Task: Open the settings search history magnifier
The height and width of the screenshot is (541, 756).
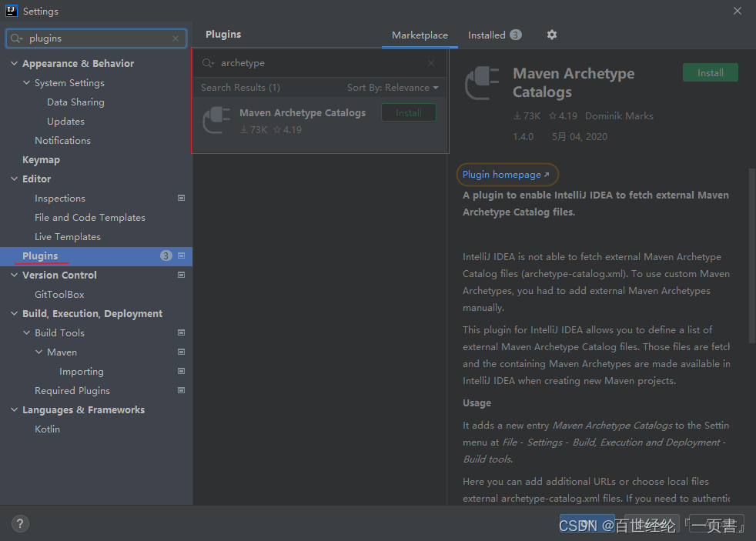Action: (x=16, y=38)
